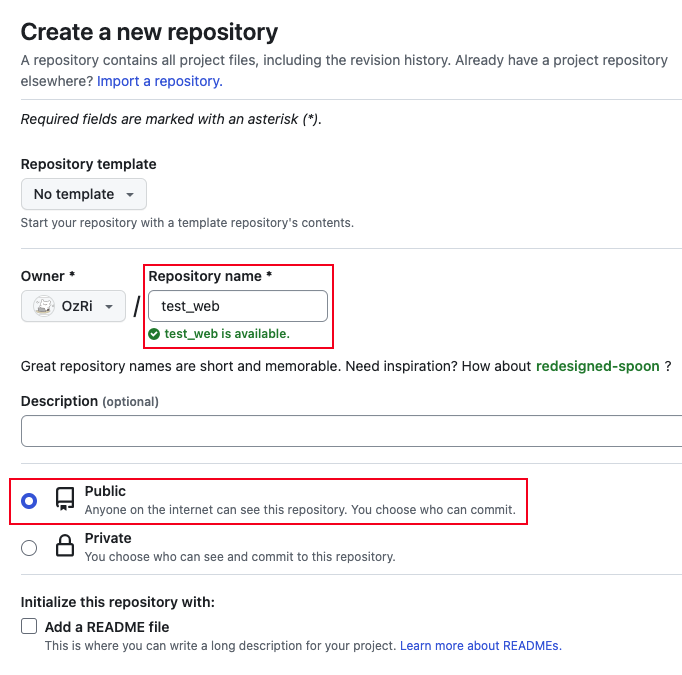Click the Private lock icon
Image resolution: width=682 pixels, height=675 pixels.
[x=65, y=545]
